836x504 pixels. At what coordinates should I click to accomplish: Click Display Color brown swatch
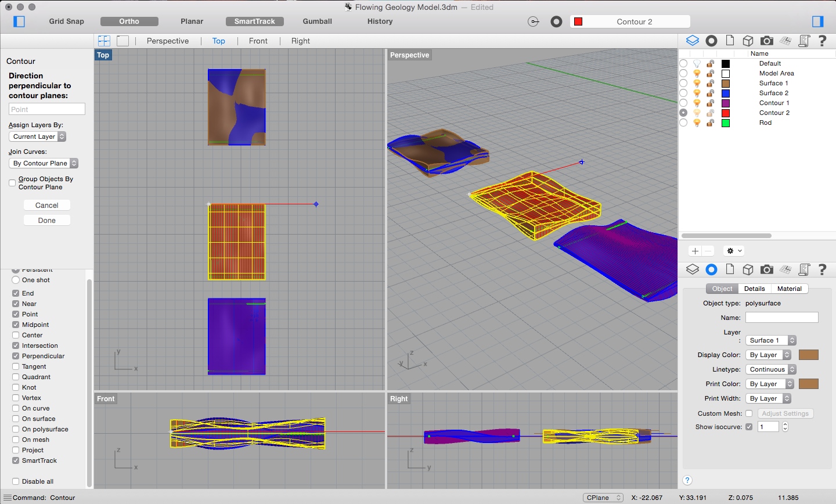(x=809, y=355)
